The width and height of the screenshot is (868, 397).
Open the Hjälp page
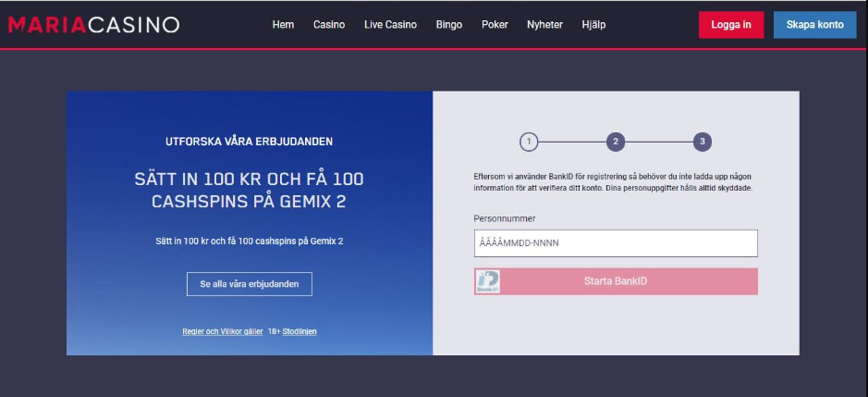(593, 25)
